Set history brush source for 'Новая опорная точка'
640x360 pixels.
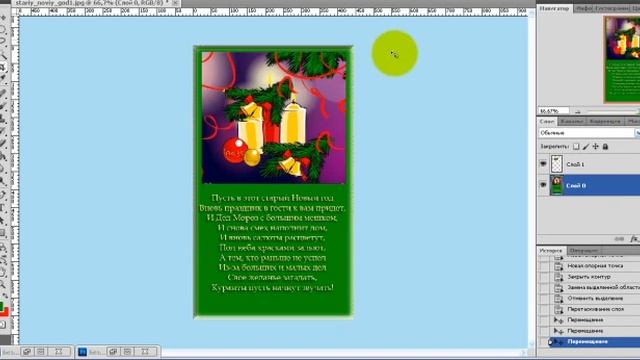coord(544,266)
